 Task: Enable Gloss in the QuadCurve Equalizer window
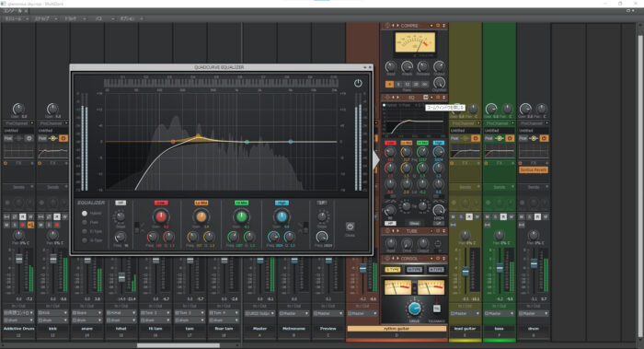click(x=350, y=227)
